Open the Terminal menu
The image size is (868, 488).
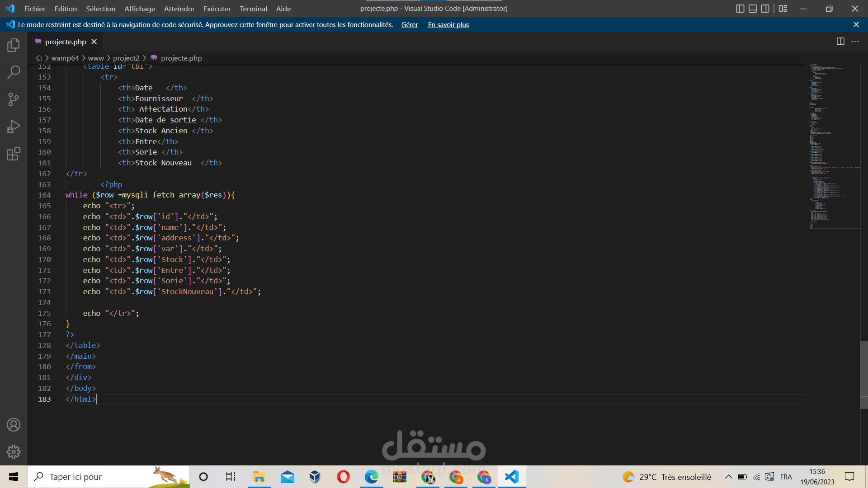tap(253, 9)
